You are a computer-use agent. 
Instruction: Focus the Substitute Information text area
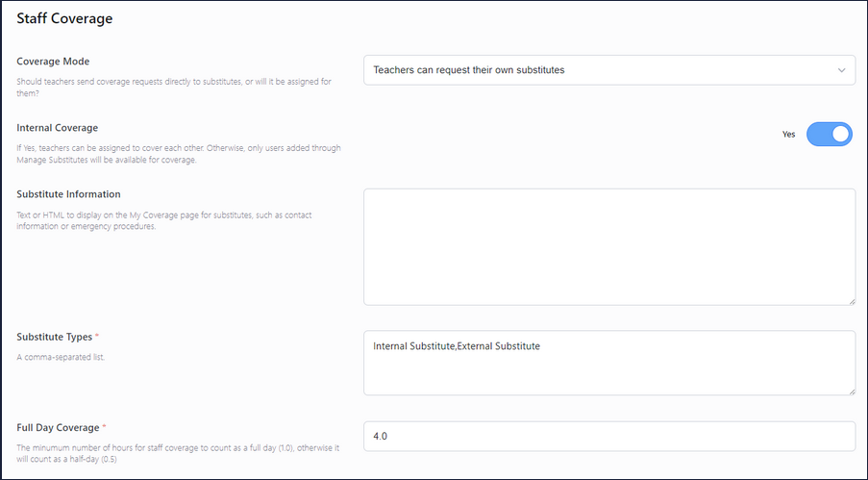[608, 246]
